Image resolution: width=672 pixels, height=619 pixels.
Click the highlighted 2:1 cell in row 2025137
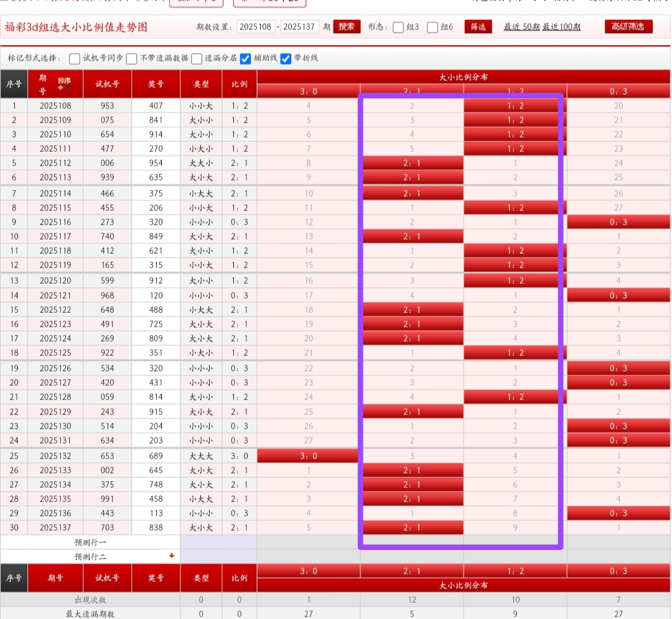coord(413,528)
